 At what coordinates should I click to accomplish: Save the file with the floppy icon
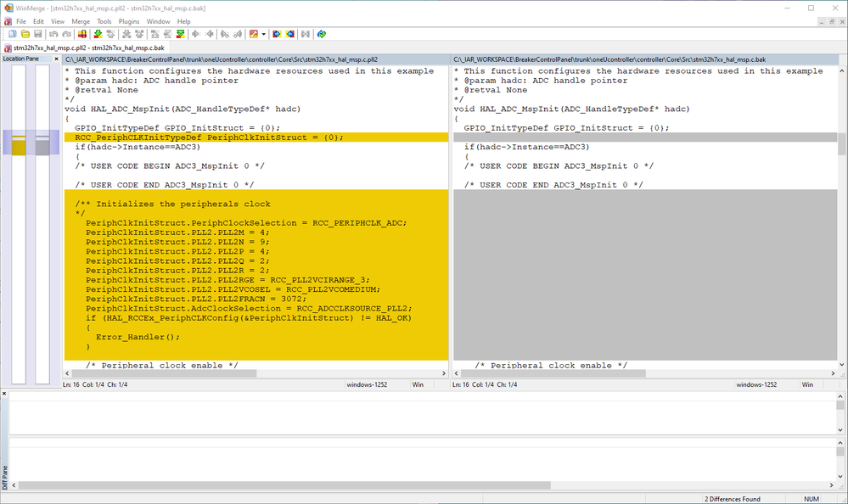click(38, 34)
